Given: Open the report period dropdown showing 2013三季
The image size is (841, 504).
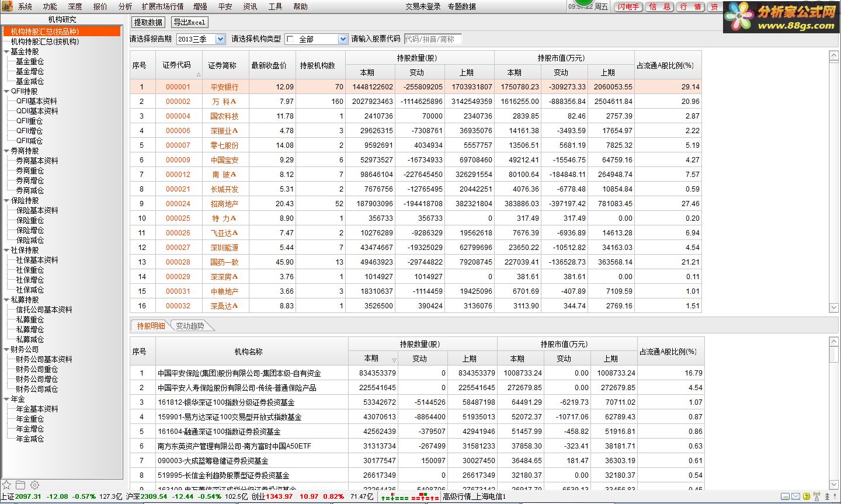Looking at the screenshot, I should [x=220, y=39].
